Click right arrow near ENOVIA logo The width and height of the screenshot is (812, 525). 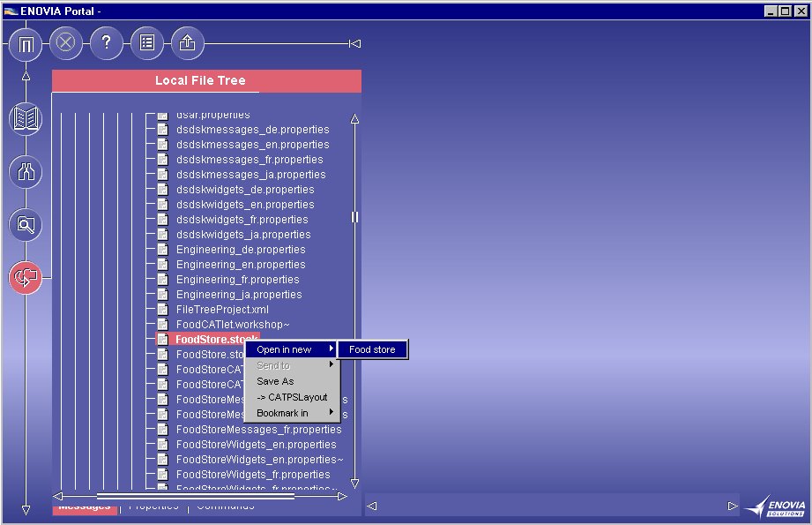[x=733, y=506]
